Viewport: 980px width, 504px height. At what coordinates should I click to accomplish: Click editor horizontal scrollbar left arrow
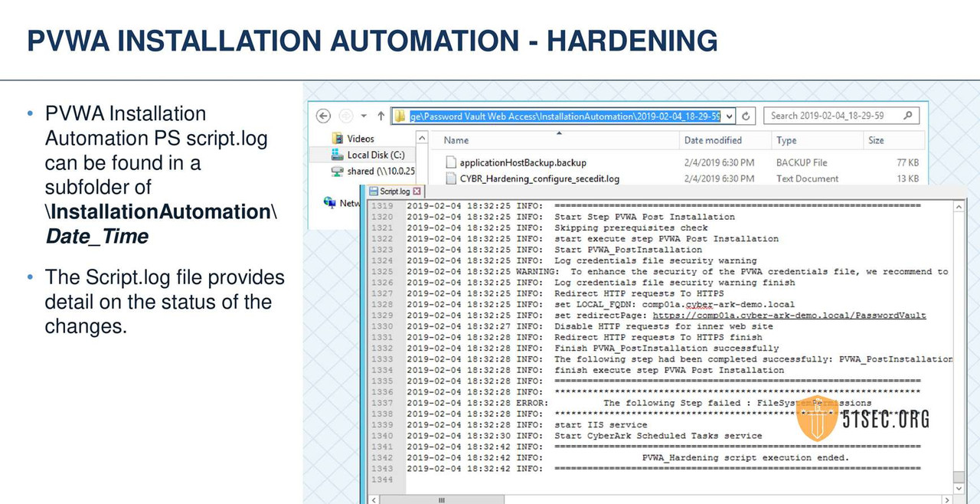373,500
